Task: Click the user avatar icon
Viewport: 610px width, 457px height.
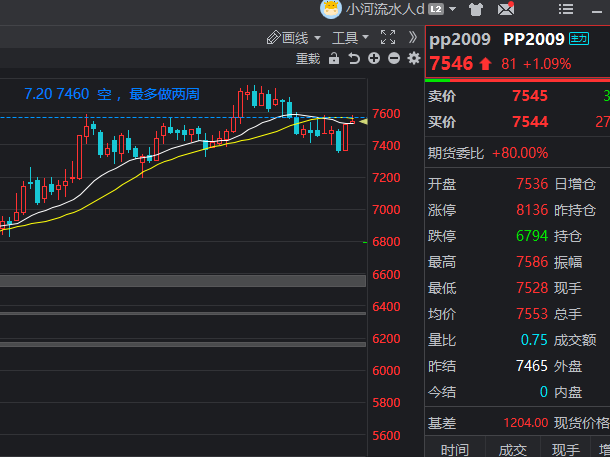Action: point(331,9)
